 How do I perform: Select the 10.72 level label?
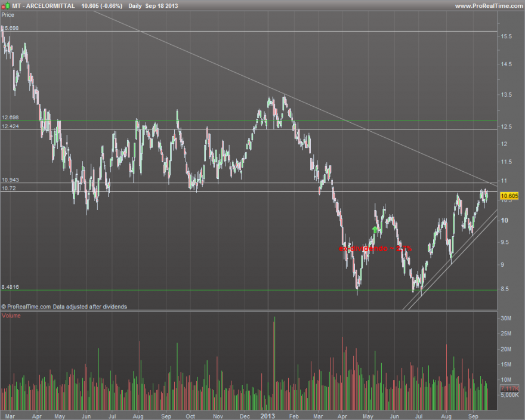tap(9, 189)
